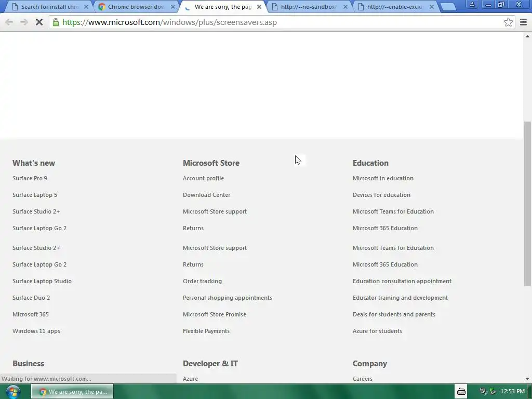
Task: Open the Chrome hamburger menu
Action: click(523, 22)
